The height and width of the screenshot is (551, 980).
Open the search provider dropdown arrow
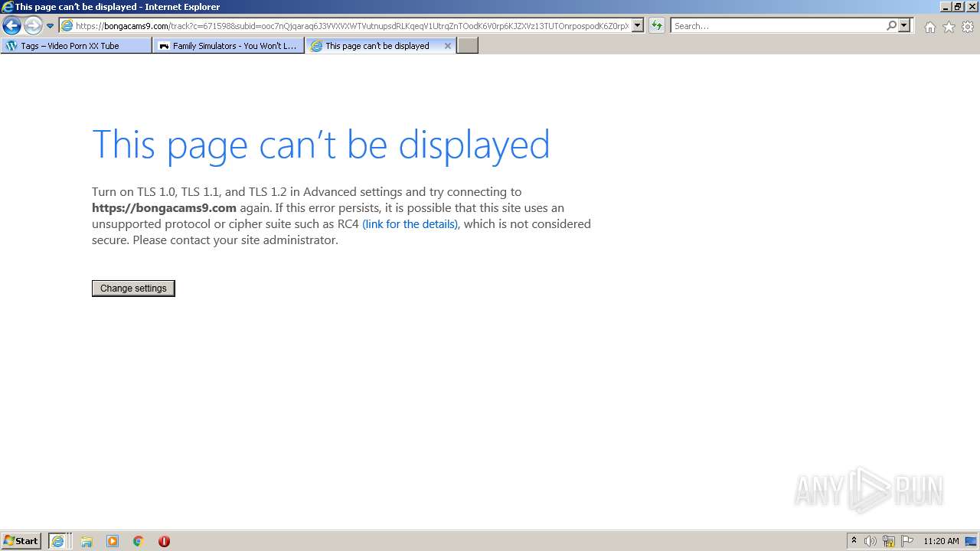coord(904,26)
